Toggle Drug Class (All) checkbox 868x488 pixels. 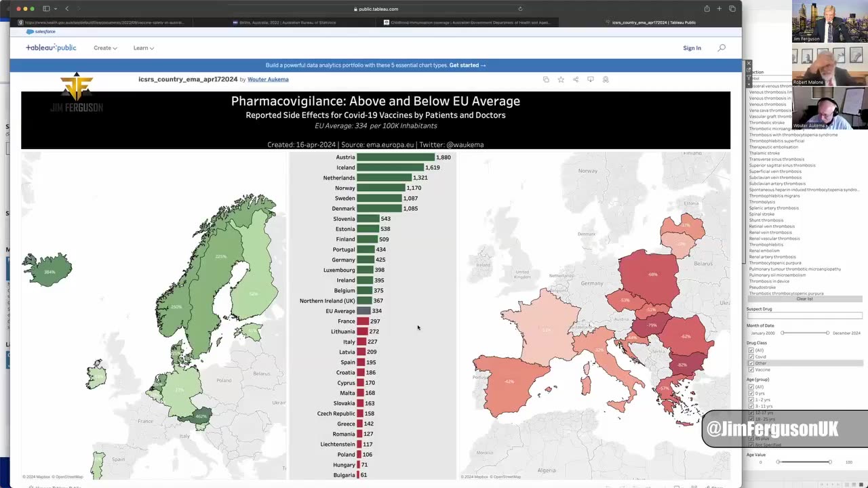coord(751,350)
